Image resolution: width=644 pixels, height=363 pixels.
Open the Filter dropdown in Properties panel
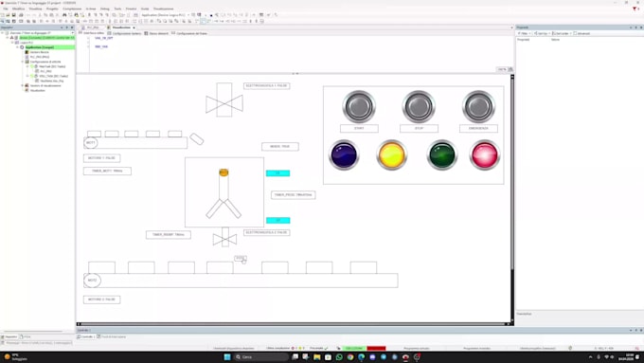(525, 33)
